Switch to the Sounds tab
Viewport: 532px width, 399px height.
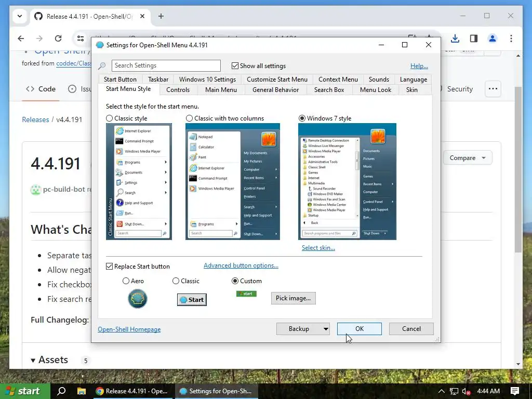(x=379, y=79)
